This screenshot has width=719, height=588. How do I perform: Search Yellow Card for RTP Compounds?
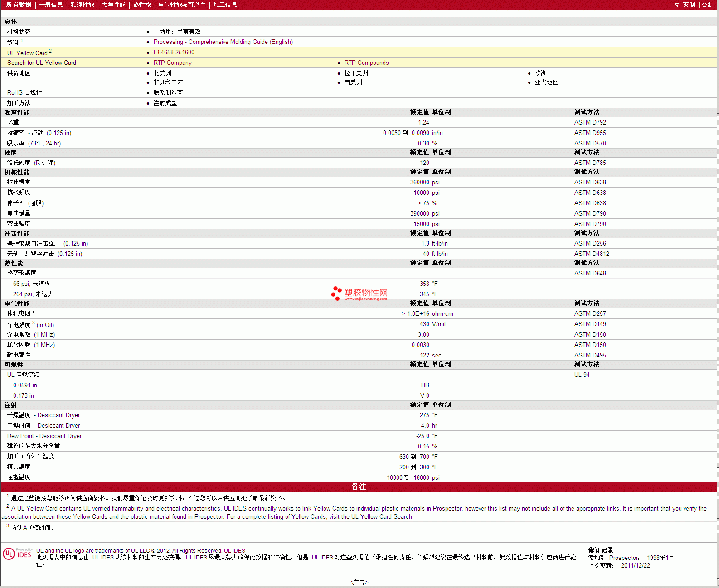366,63
